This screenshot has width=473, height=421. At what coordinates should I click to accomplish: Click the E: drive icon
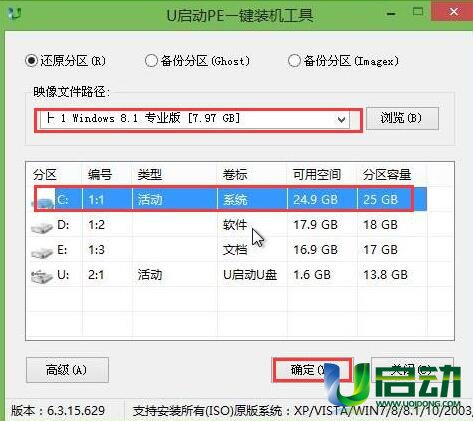tap(42, 252)
